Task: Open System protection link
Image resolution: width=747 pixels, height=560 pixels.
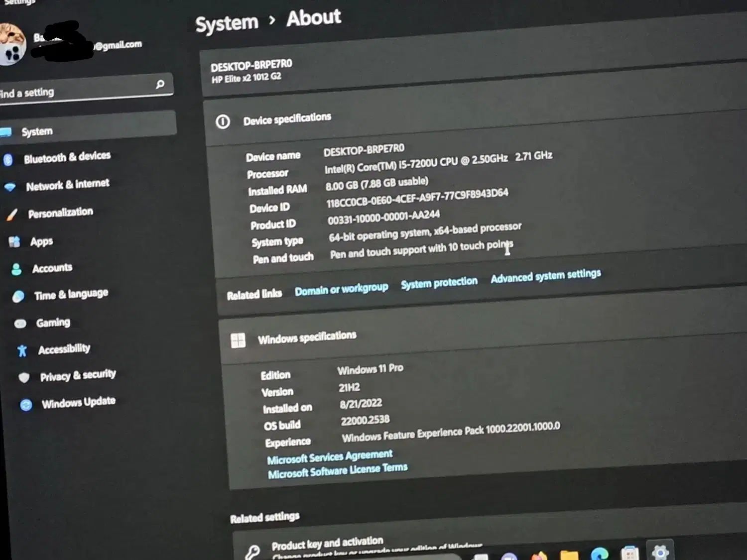Action: coord(439,282)
